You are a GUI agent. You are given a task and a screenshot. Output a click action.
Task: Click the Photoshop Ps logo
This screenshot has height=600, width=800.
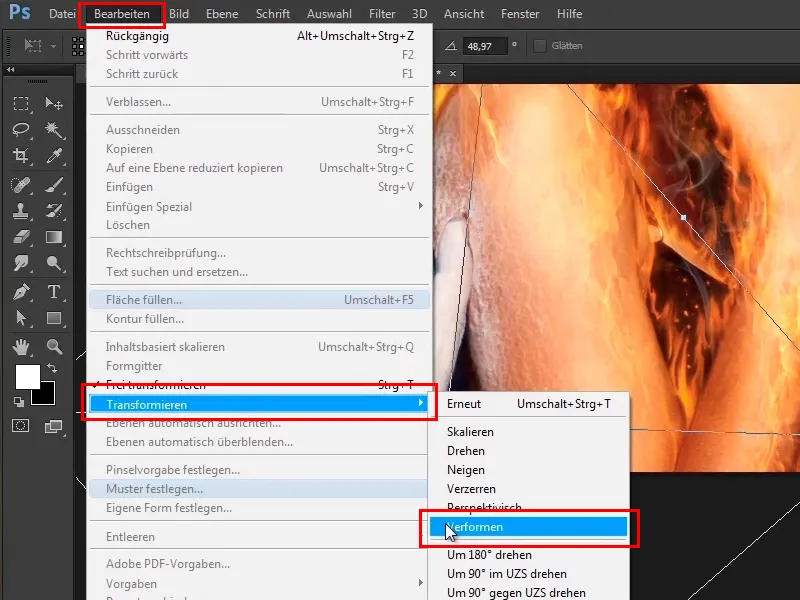point(19,12)
